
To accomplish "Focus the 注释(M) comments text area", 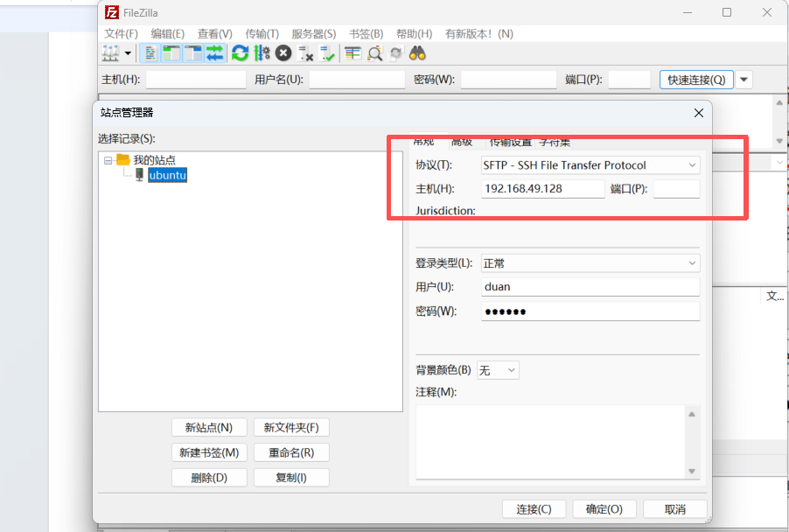I will 550,443.
